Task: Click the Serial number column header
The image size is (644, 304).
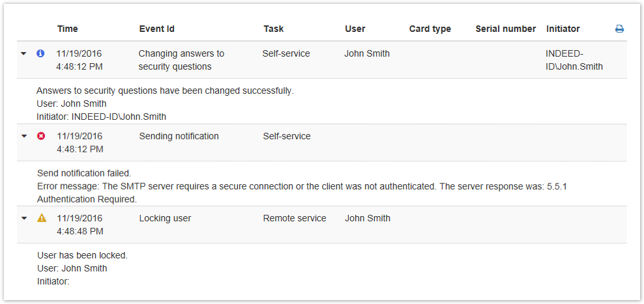Action: tap(505, 29)
